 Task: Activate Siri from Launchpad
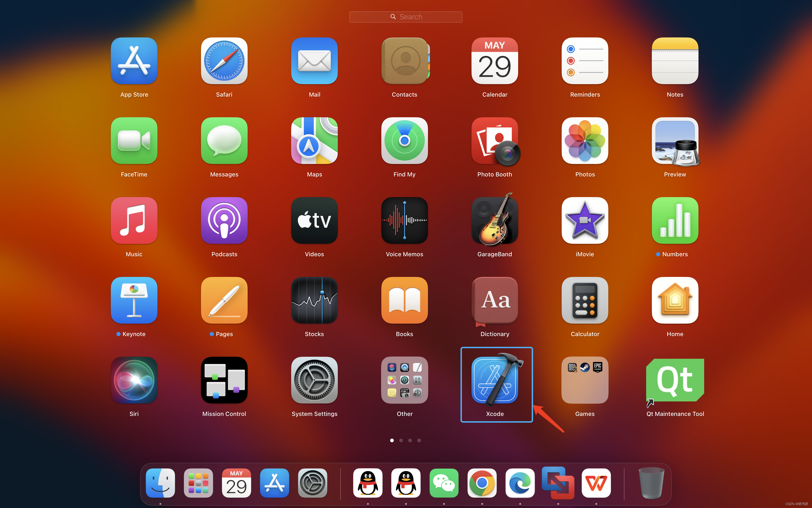[134, 380]
